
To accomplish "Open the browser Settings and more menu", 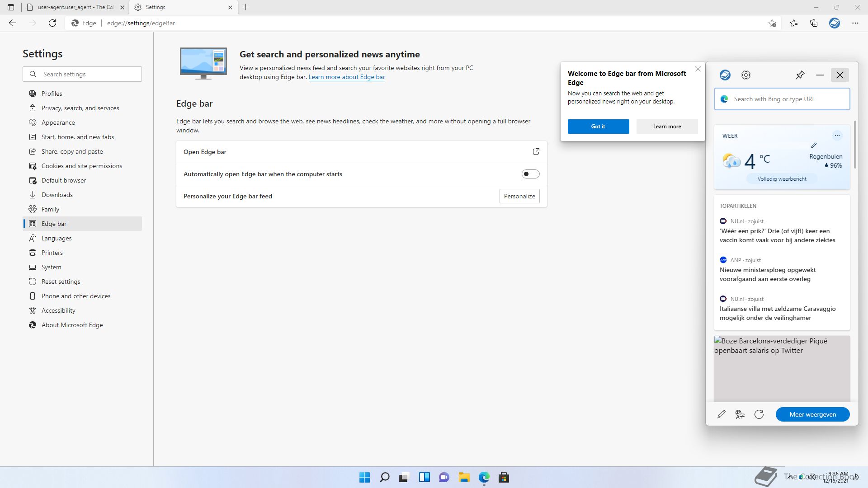I will (855, 23).
